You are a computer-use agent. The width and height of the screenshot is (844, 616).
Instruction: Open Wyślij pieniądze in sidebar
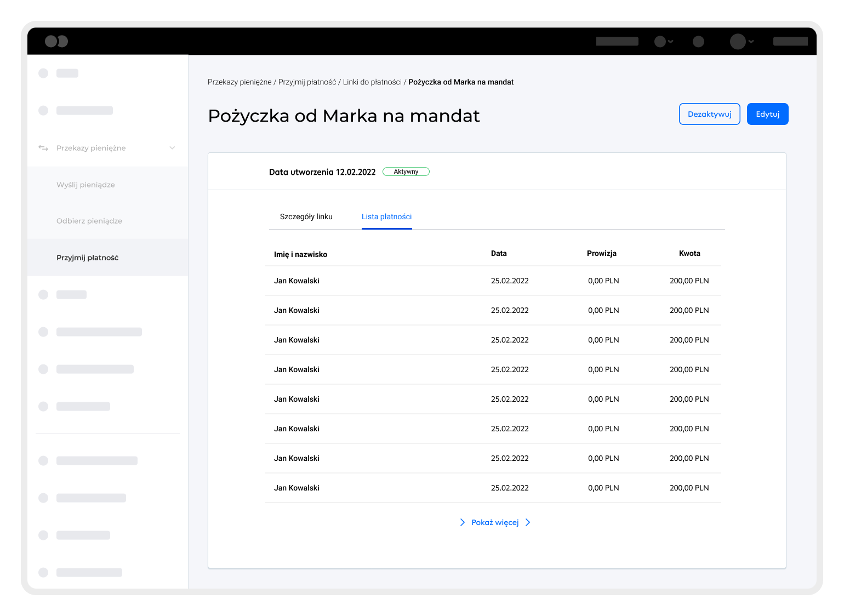point(85,185)
